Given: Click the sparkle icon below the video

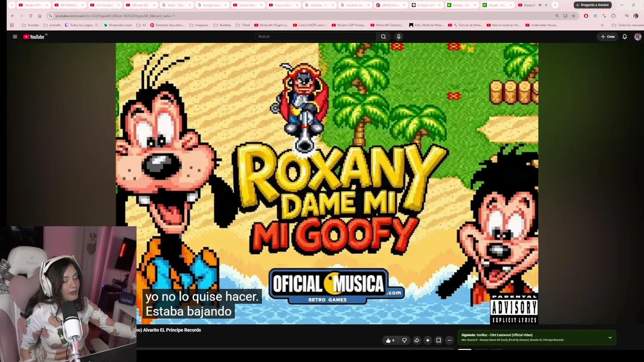Looking at the screenshot, I should pos(428,340).
